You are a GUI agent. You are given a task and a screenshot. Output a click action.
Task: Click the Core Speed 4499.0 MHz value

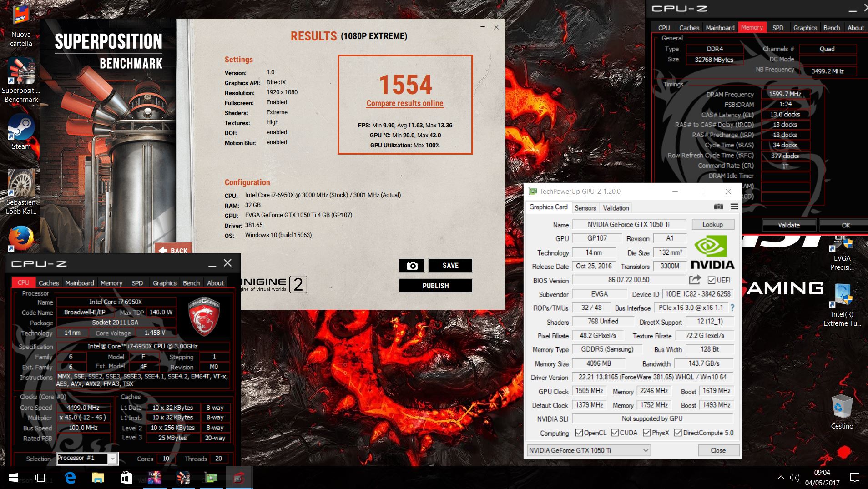83,408
